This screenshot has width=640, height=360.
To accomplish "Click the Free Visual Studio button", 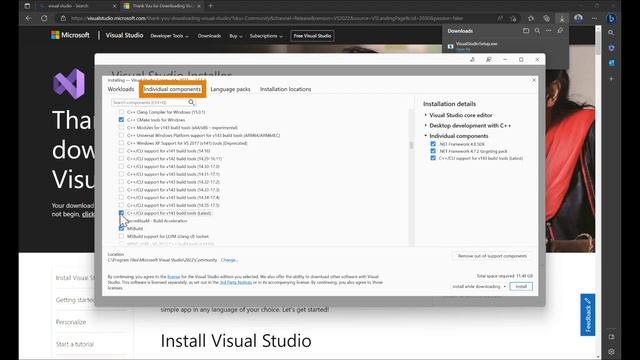I will [x=313, y=36].
